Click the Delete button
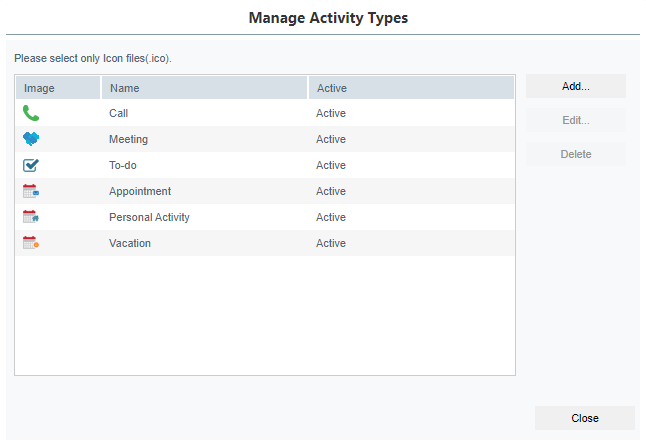The width and height of the screenshot is (646, 446). pos(576,154)
